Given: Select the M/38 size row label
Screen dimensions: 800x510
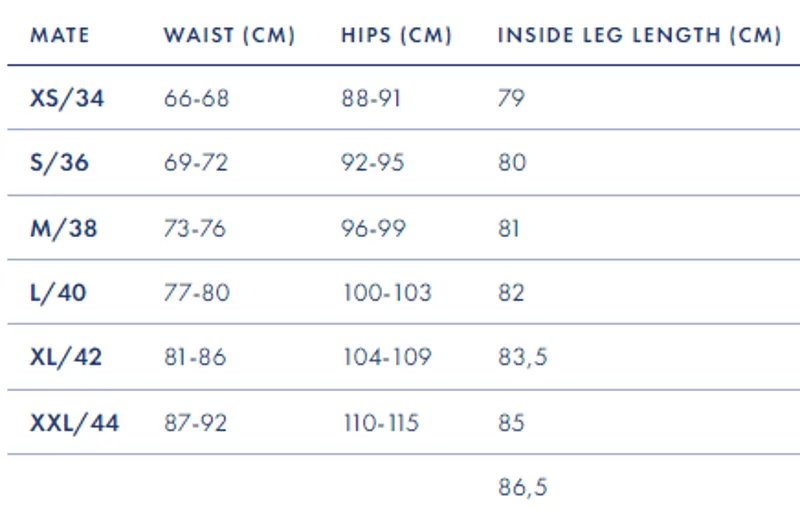Looking at the screenshot, I should pos(64,228).
